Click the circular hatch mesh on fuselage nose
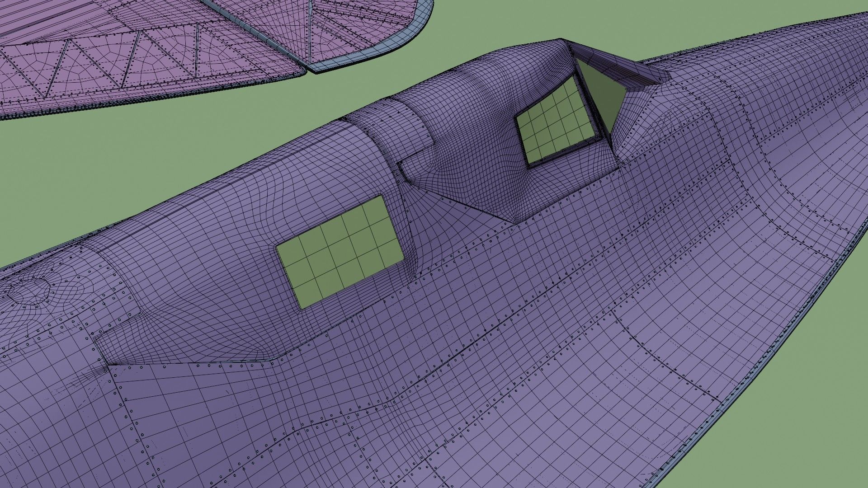868x488 pixels. [x=28, y=291]
